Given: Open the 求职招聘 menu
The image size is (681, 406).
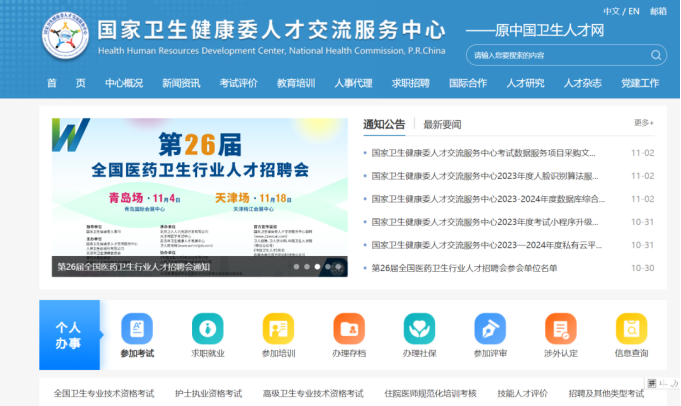Looking at the screenshot, I should tap(410, 83).
